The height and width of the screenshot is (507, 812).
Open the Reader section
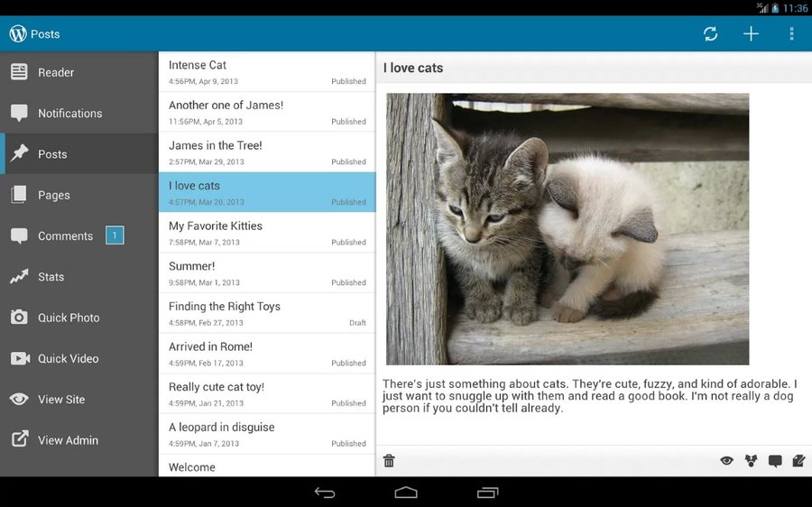point(79,72)
